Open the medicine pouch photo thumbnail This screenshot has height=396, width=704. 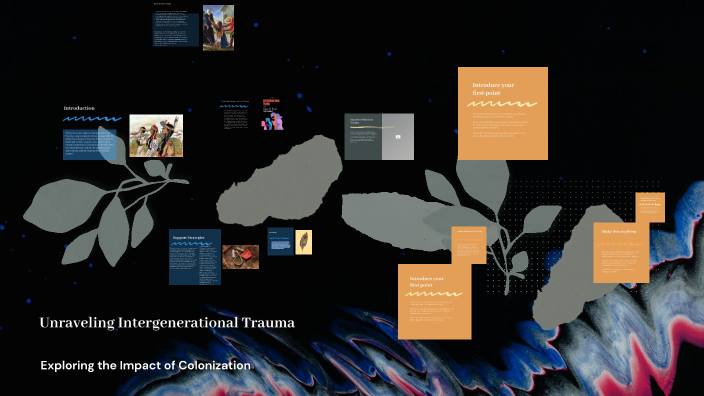(x=241, y=257)
